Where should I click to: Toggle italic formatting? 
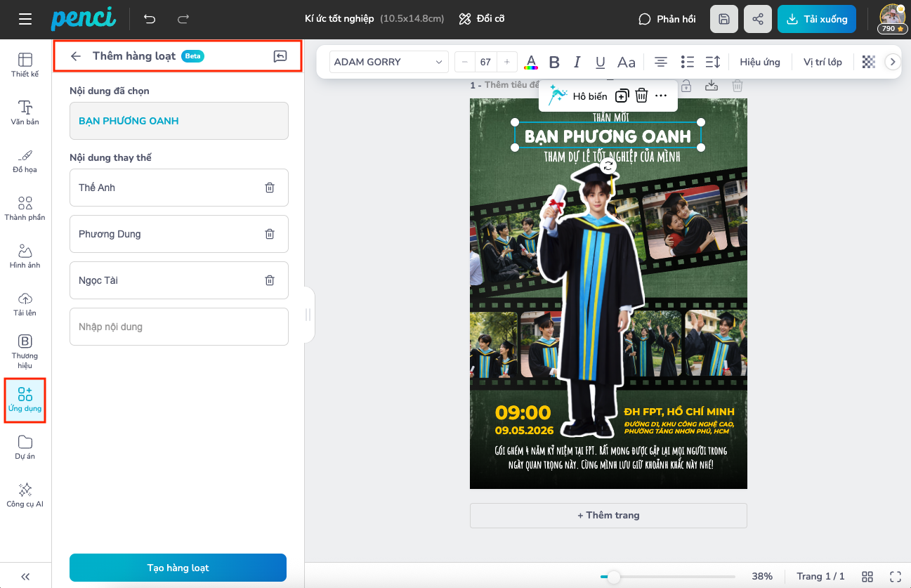click(x=577, y=62)
